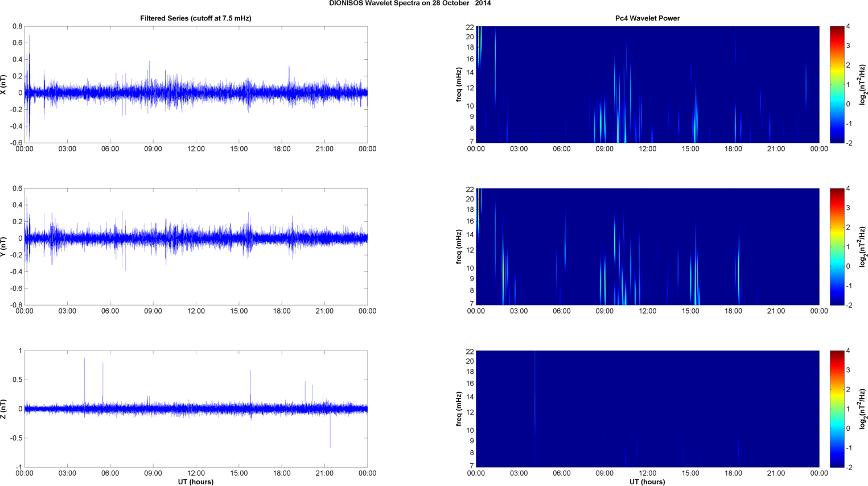This screenshot has width=868, height=486.
Task: Select the X component filtered time series plot
Action: 196,84
